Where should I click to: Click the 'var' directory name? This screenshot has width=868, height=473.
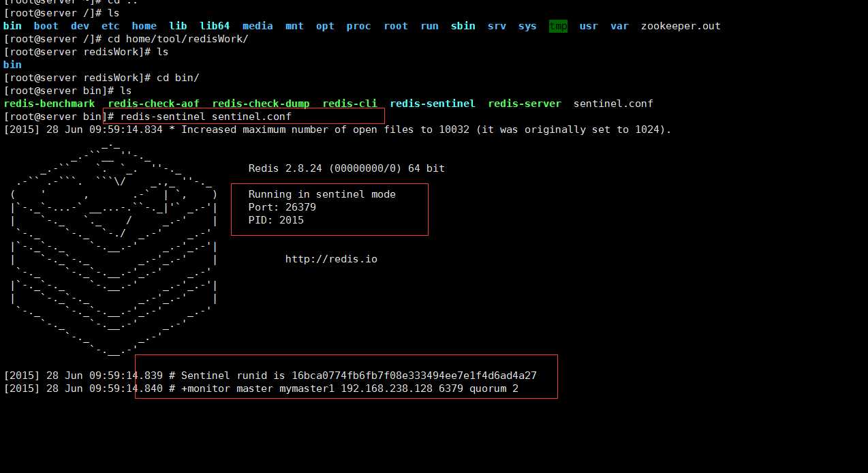pyautogui.click(x=619, y=26)
